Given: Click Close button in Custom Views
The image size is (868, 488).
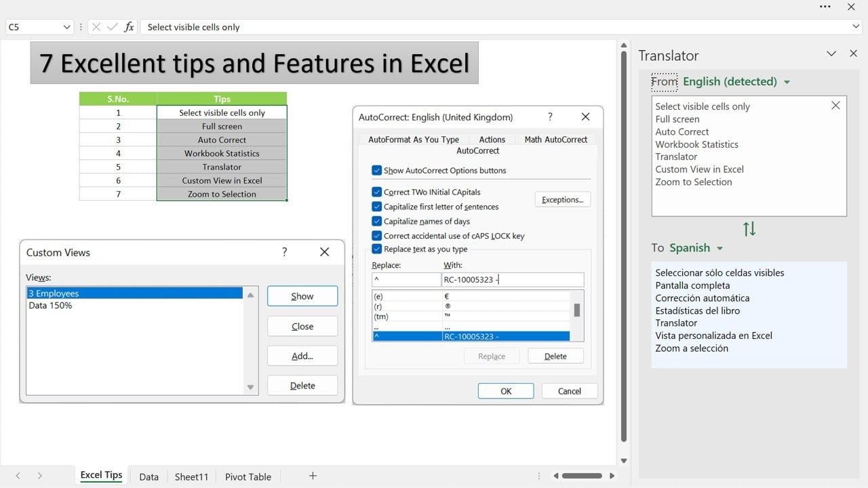Looking at the screenshot, I should [x=302, y=326].
